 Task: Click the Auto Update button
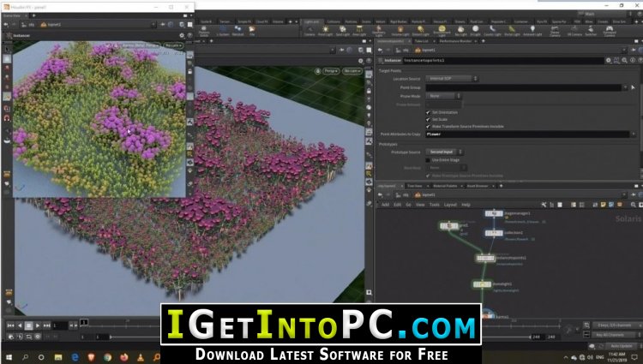pos(622,346)
